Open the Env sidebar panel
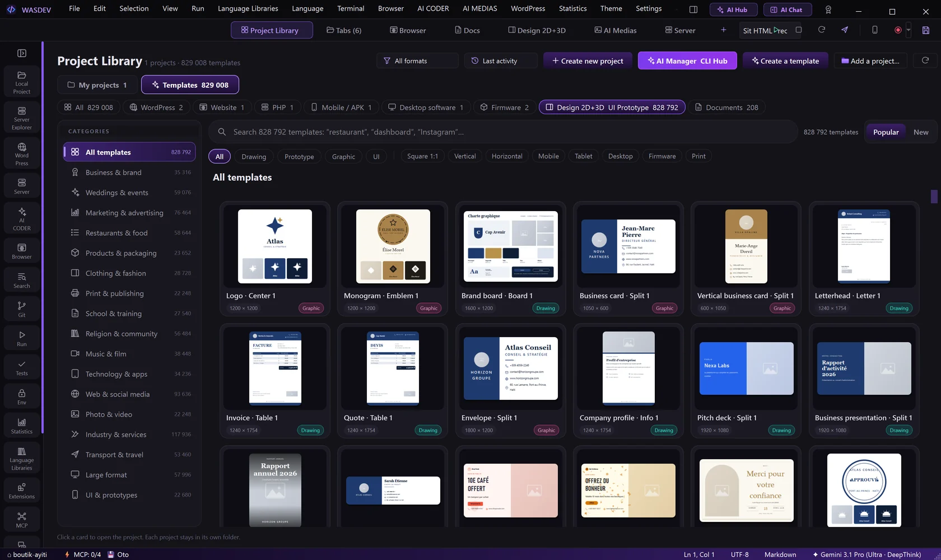Viewport: 941px width, 560px height. click(x=22, y=397)
